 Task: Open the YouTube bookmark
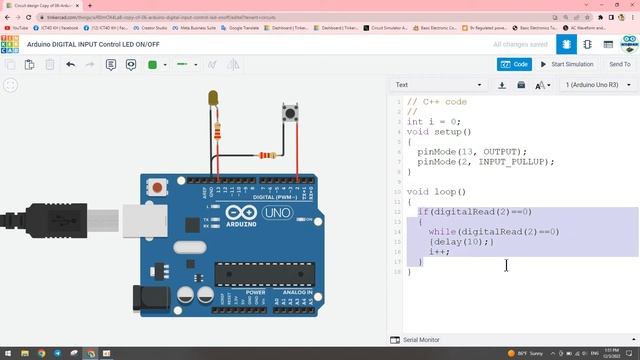[x=16, y=28]
